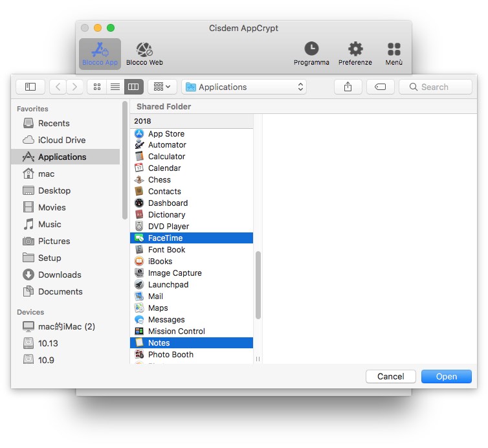Click the Open button

tap(446, 376)
